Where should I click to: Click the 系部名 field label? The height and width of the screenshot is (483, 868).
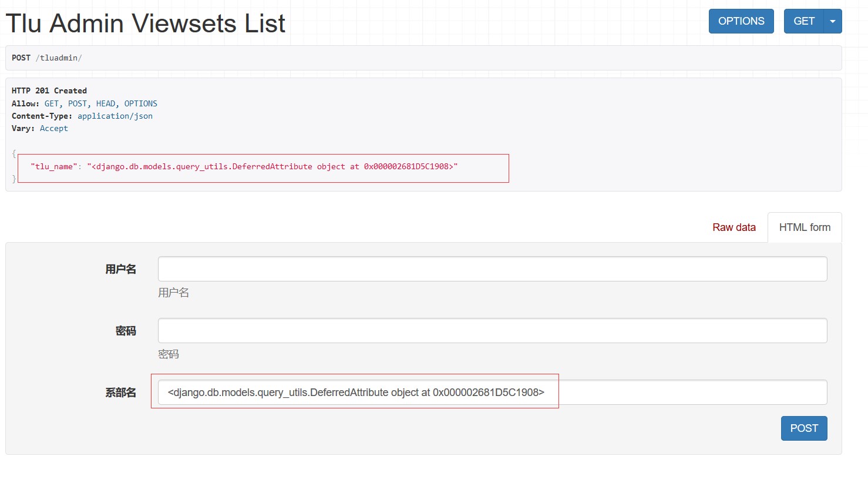(121, 393)
